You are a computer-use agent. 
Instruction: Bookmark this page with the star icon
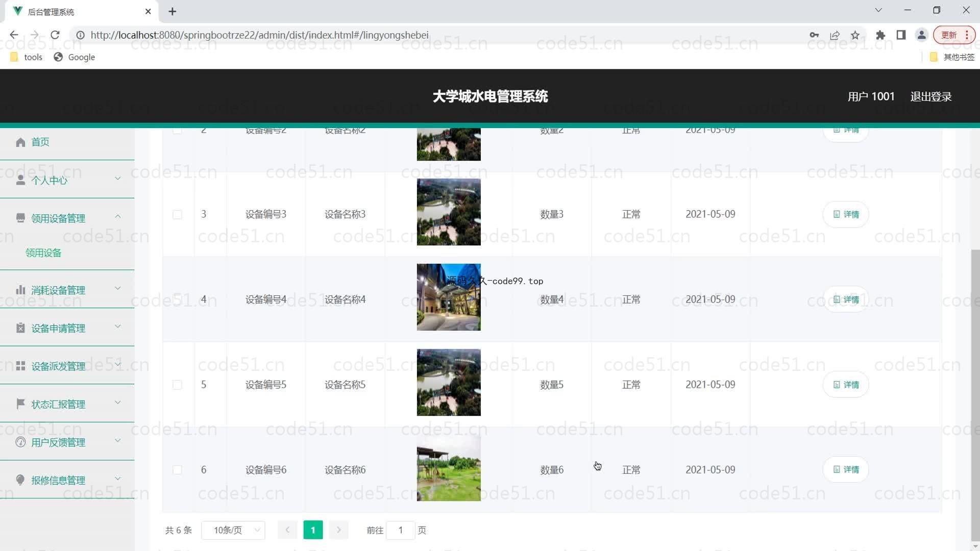click(855, 35)
